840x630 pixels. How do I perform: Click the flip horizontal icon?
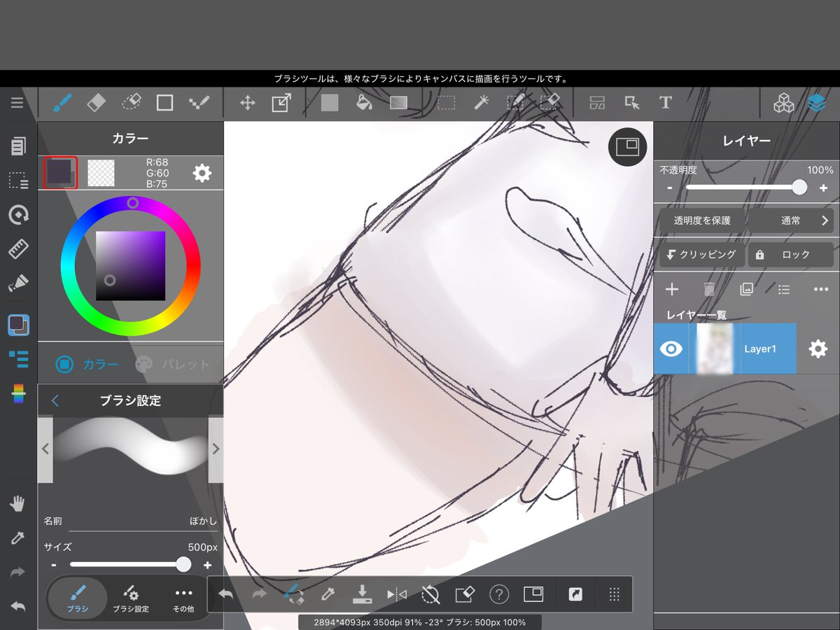coord(397,595)
